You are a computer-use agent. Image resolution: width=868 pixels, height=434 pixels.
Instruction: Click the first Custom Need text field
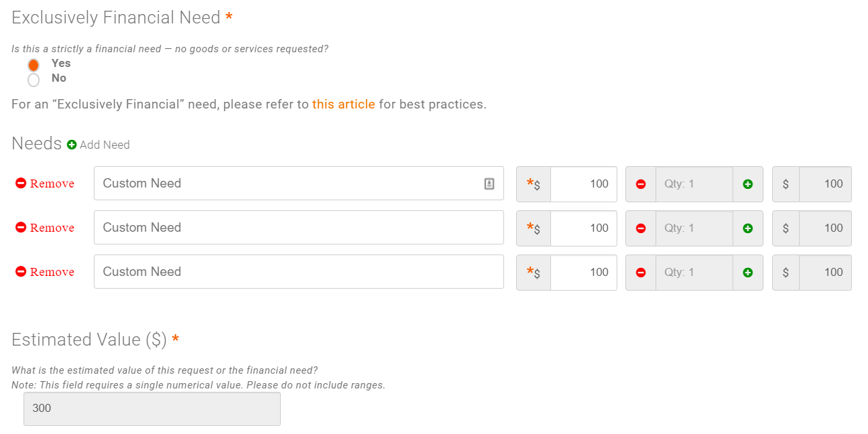pos(288,184)
